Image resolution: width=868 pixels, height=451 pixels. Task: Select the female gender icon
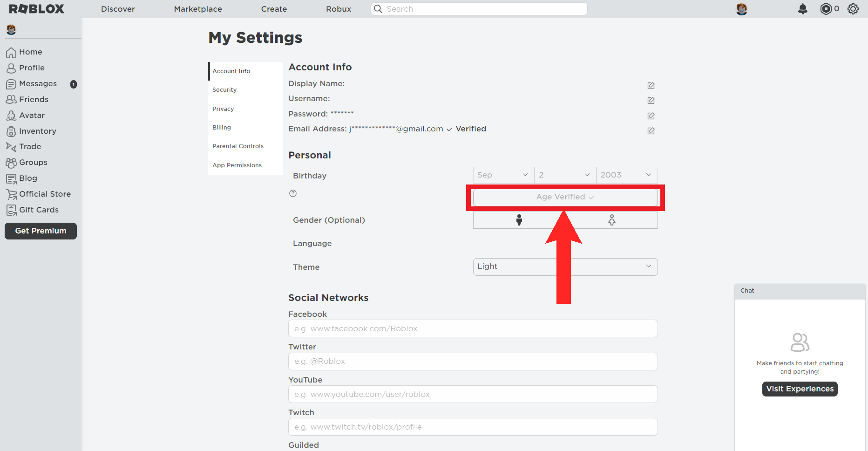[612, 220]
